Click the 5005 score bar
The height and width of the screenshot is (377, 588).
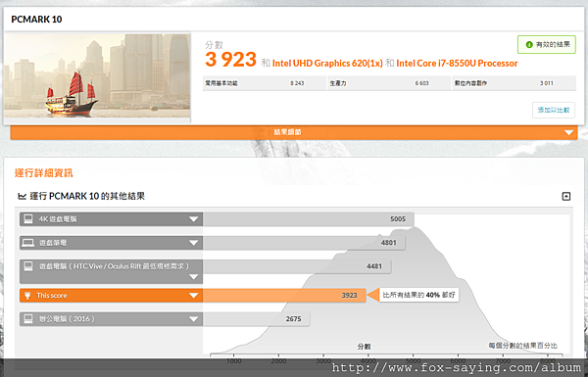pyautogui.click(x=309, y=219)
